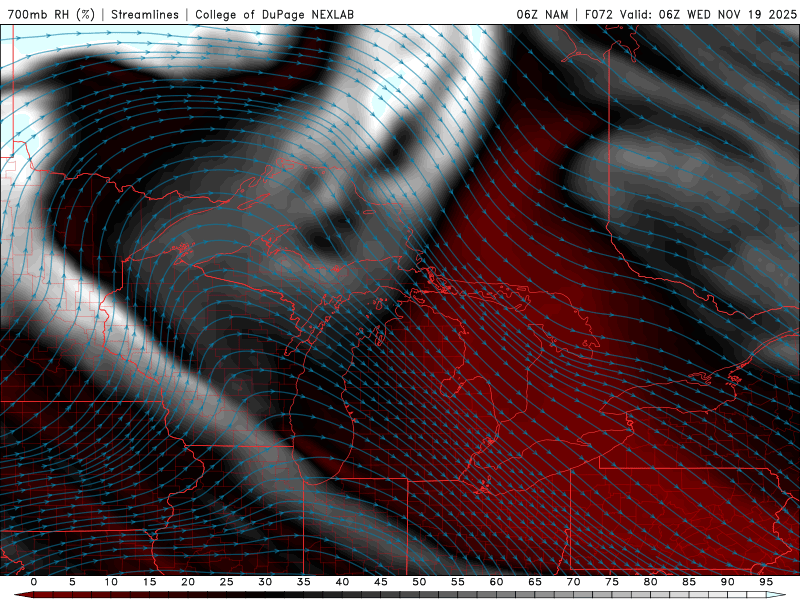The width and height of the screenshot is (800, 600).
Task: Click the "06Z NAM" model run label
Action: (x=542, y=14)
